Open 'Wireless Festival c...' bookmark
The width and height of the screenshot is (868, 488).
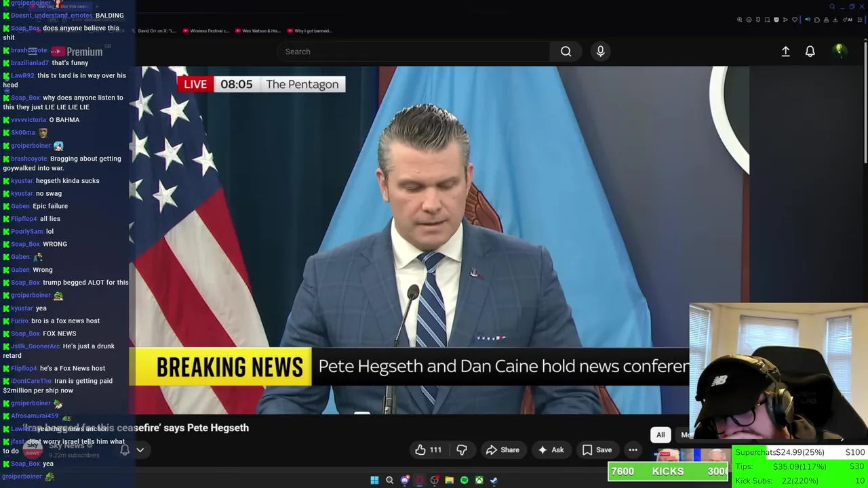206,30
